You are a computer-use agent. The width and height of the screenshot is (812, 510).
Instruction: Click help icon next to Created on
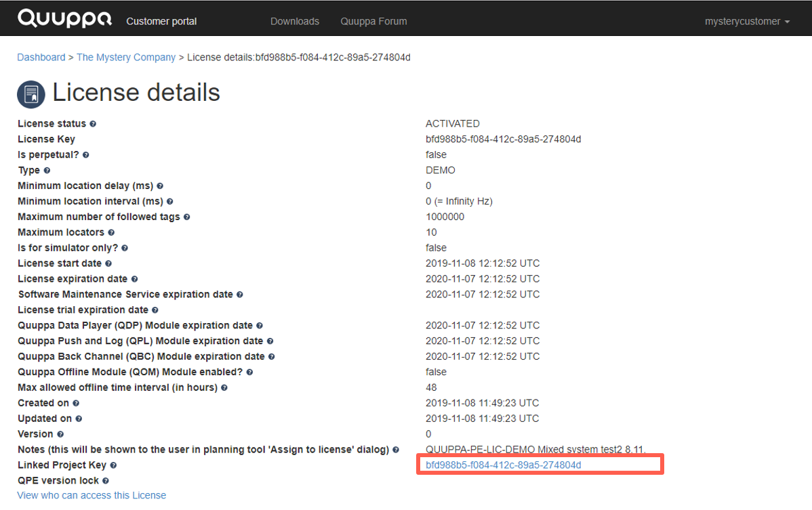click(76, 404)
